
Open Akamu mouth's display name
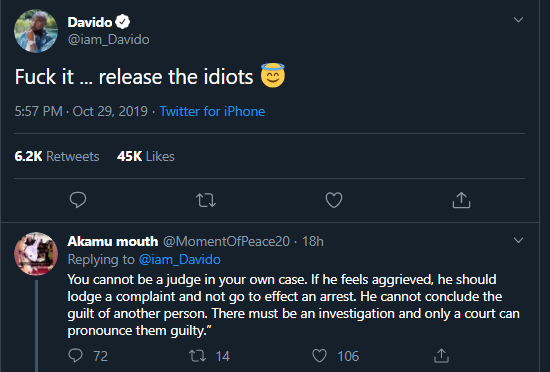pyautogui.click(x=113, y=241)
